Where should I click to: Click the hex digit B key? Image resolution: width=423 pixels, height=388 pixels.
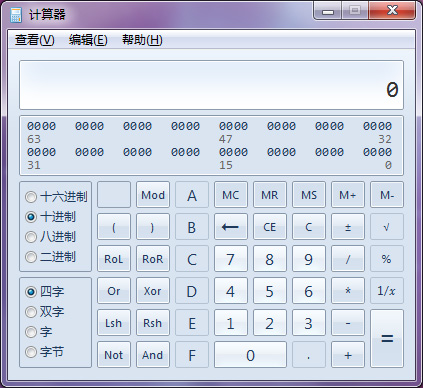tap(192, 227)
